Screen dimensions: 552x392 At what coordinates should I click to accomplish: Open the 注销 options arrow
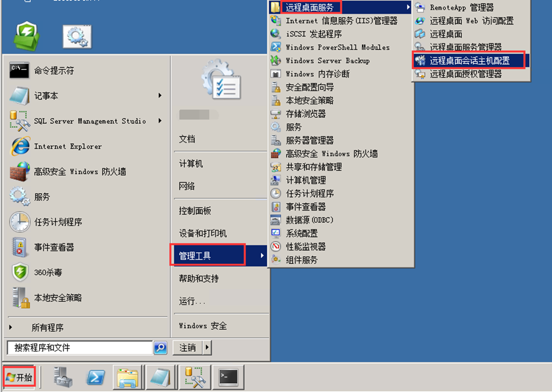click(207, 348)
